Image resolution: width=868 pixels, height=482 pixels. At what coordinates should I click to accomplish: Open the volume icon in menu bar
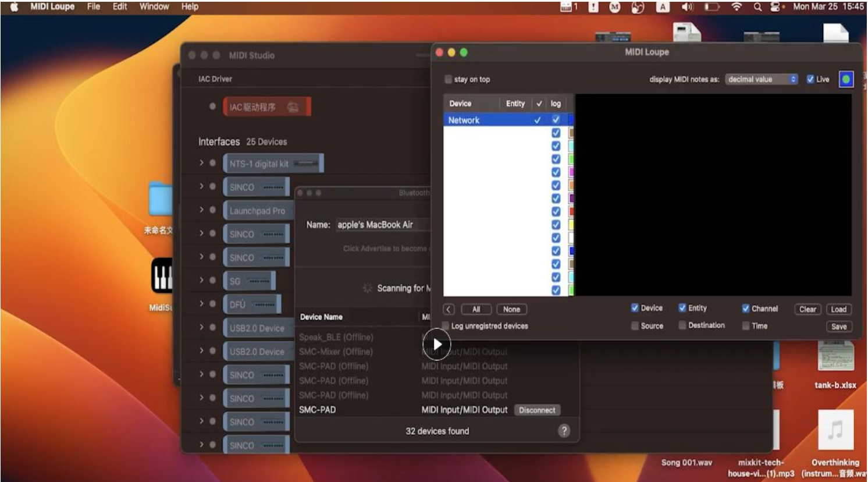coord(687,7)
